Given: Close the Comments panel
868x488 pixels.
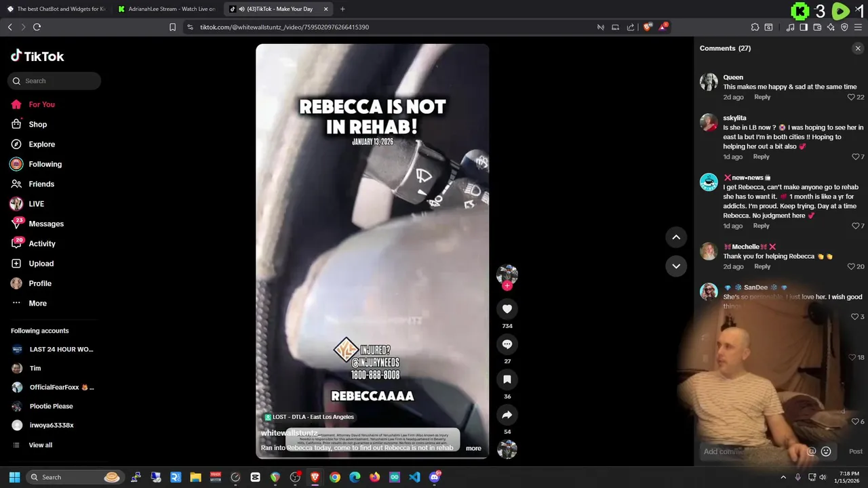Looking at the screenshot, I should pos(858,48).
